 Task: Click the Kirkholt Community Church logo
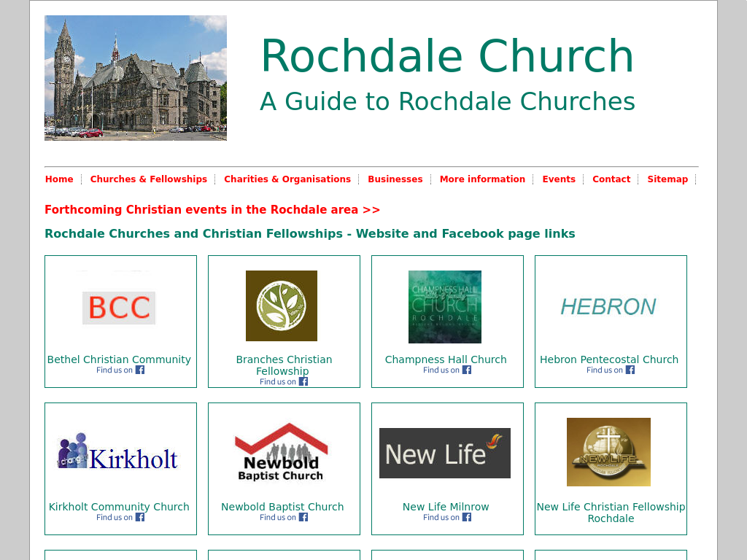(118, 453)
